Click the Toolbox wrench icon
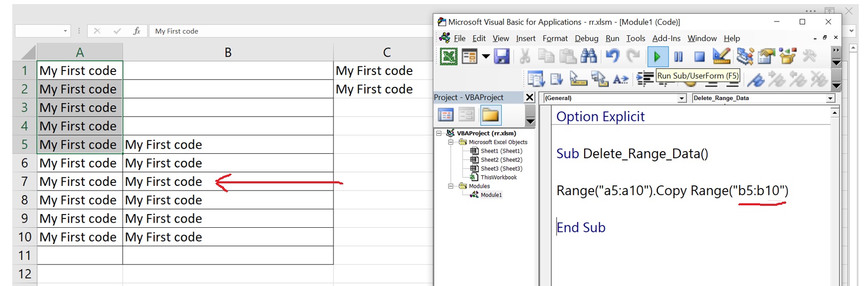Viewport: 868px width, 286px height. click(809, 56)
